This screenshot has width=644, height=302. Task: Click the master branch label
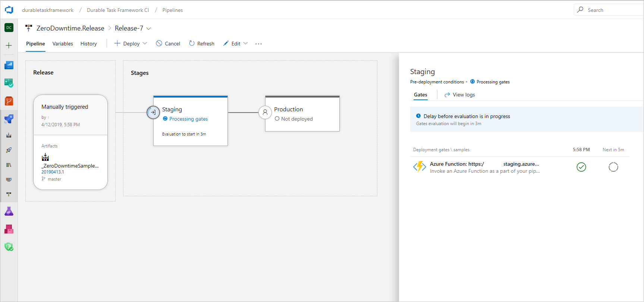54,179
